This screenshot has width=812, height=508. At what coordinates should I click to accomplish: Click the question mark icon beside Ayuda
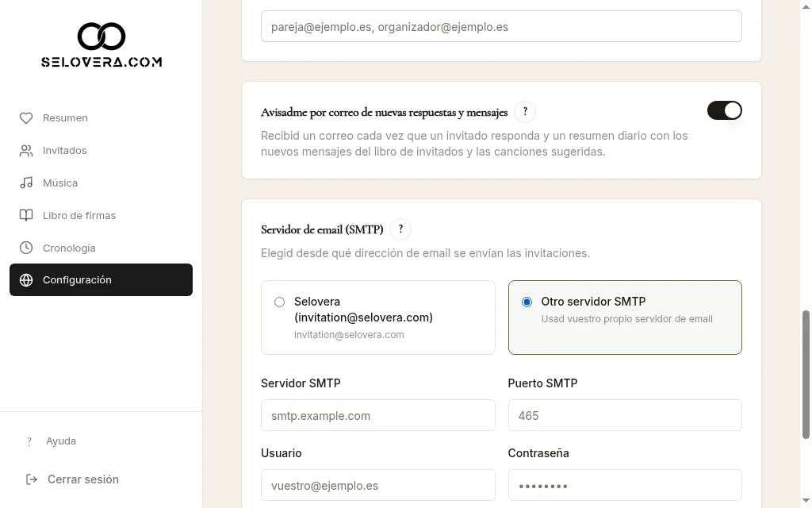tap(29, 441)
